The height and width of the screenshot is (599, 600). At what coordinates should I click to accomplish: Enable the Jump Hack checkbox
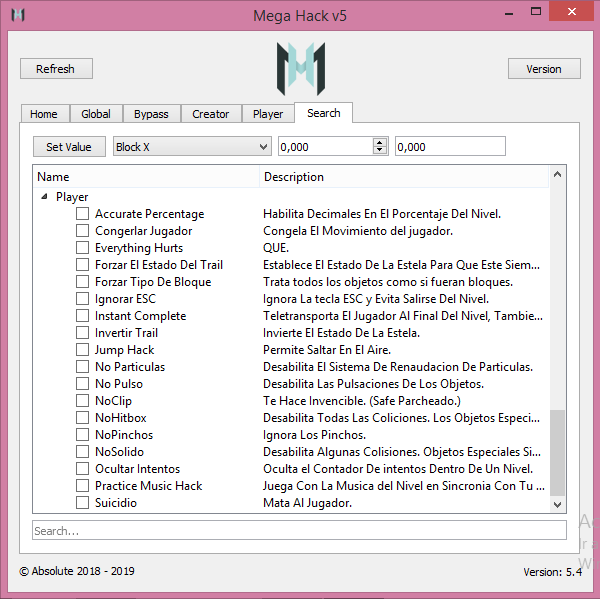(82, 349)
